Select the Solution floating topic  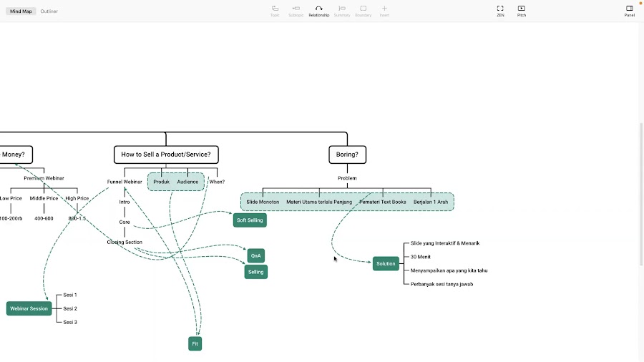click(386, 263)
